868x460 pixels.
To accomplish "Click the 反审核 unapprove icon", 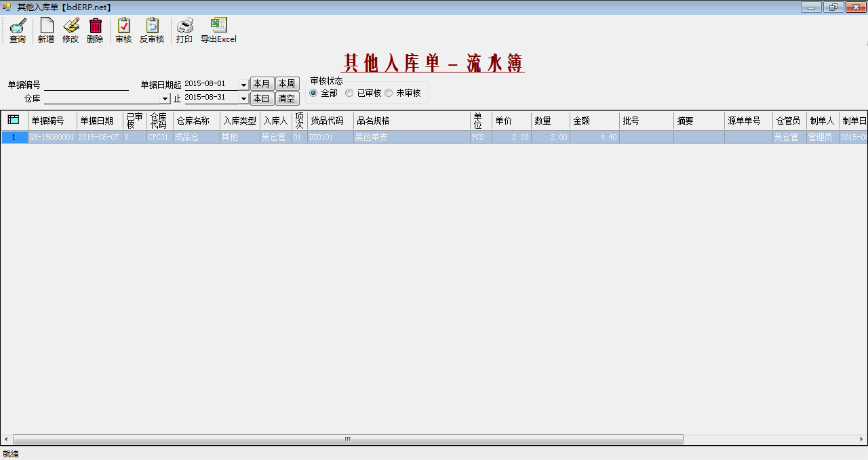I will click(x=152, y=26).
